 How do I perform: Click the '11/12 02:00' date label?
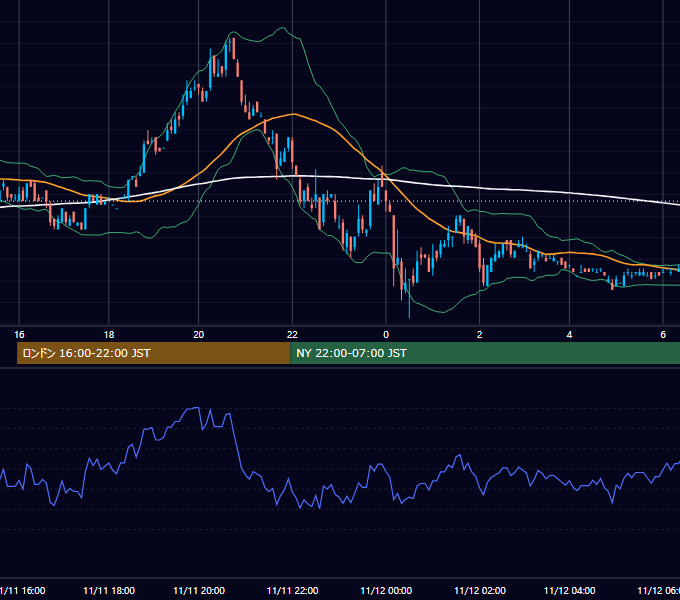(480, 591)
